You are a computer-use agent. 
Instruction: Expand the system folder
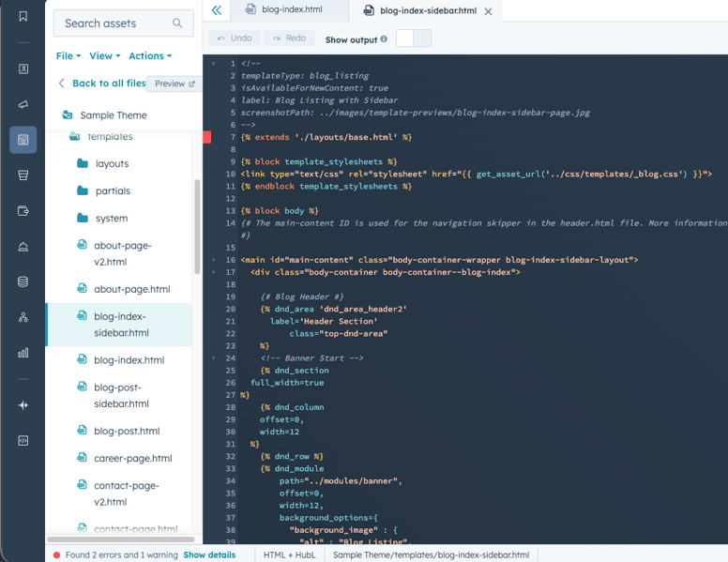coord(102,219)
